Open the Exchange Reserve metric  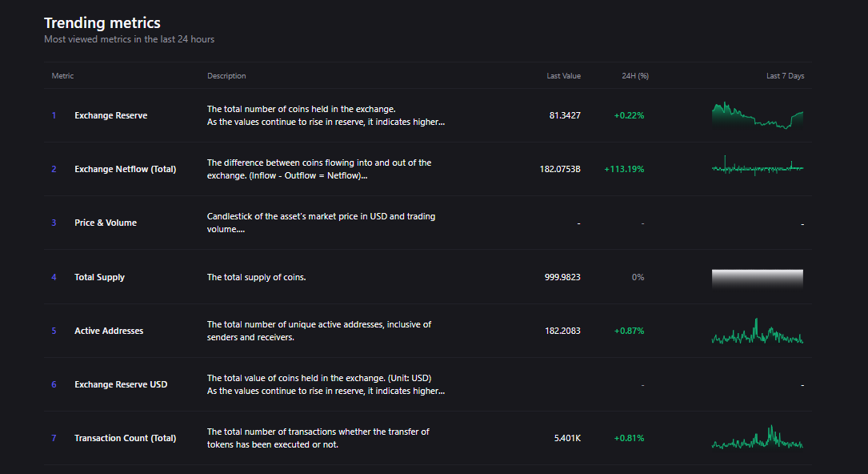point(110,115)
